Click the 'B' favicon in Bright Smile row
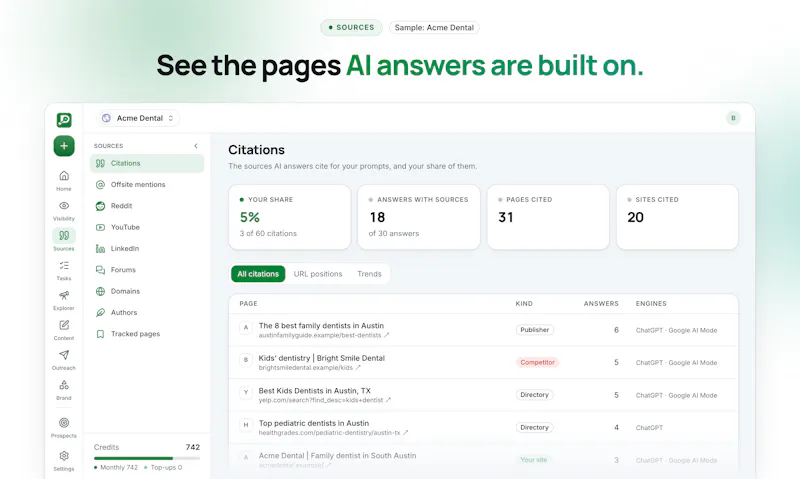Screen dimensions: 800x479 (x=246, y=360)
